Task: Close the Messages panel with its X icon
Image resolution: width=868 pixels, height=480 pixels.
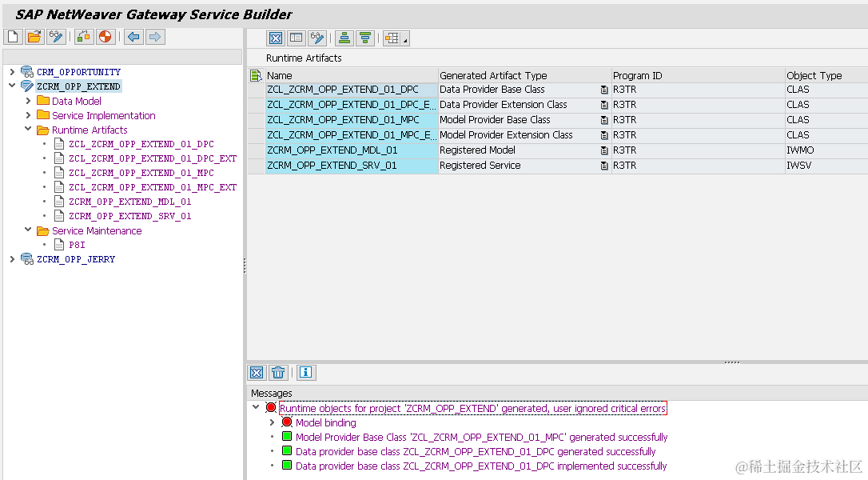Action: [x=257, y=373]
